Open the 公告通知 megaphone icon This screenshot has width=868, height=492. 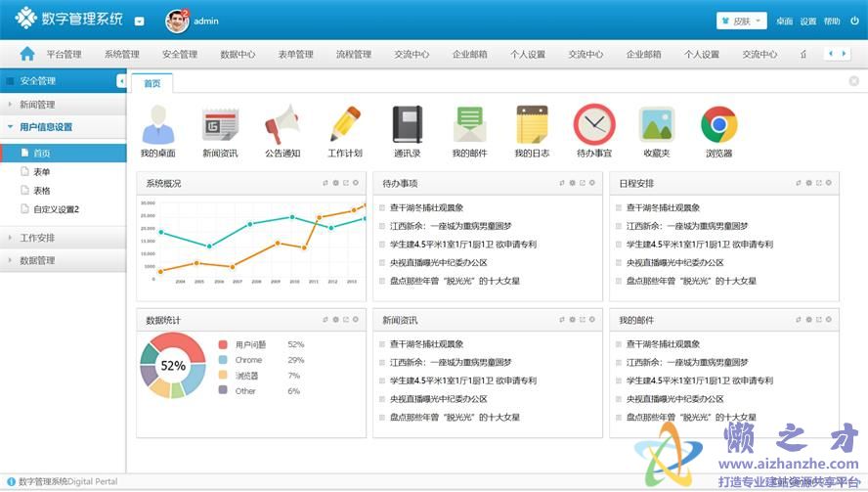[x=282, y=125]
